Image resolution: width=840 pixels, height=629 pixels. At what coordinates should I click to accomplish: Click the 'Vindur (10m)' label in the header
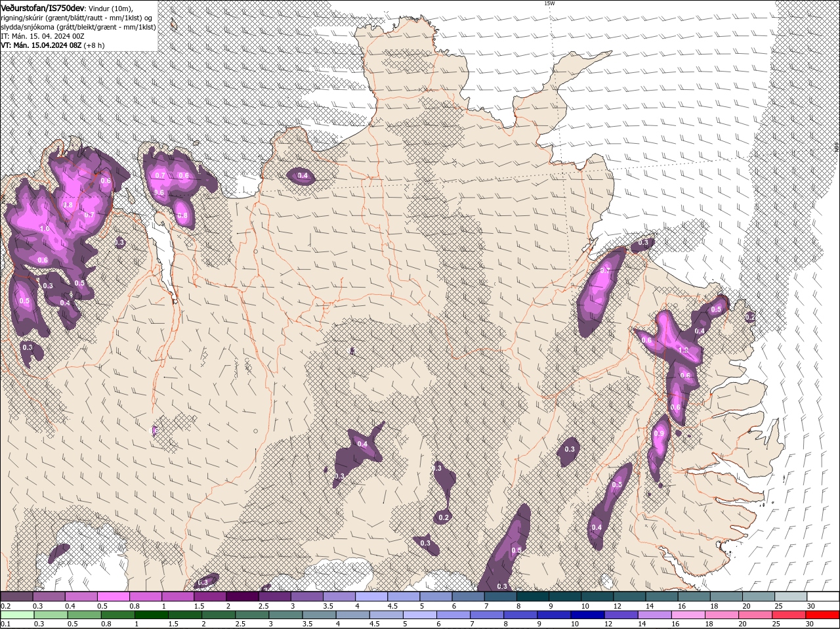pos(110,7)
